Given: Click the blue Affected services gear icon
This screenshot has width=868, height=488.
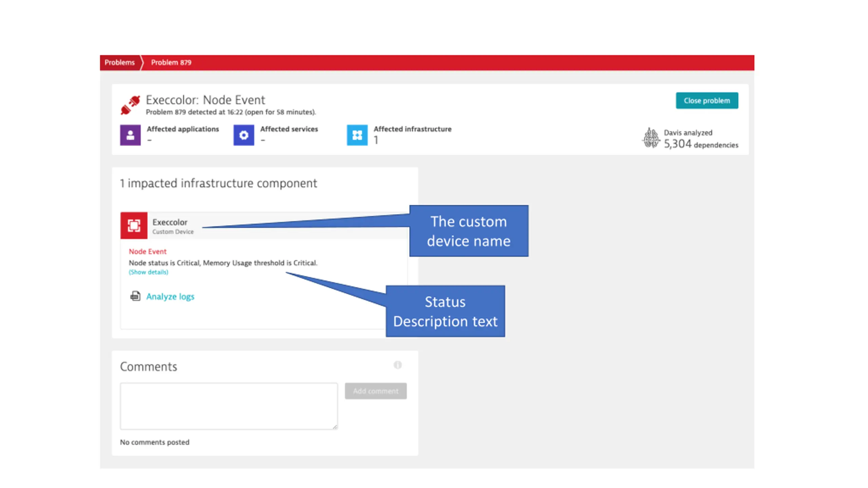Looking at the screenshot, I should tap(243, 135).
